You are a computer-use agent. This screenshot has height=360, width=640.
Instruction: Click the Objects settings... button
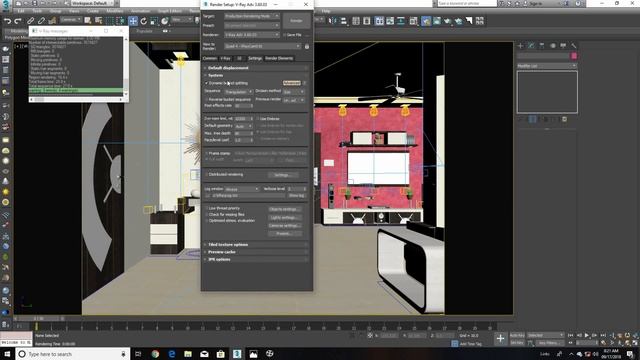pyautogui.click(x=285, y=209)
